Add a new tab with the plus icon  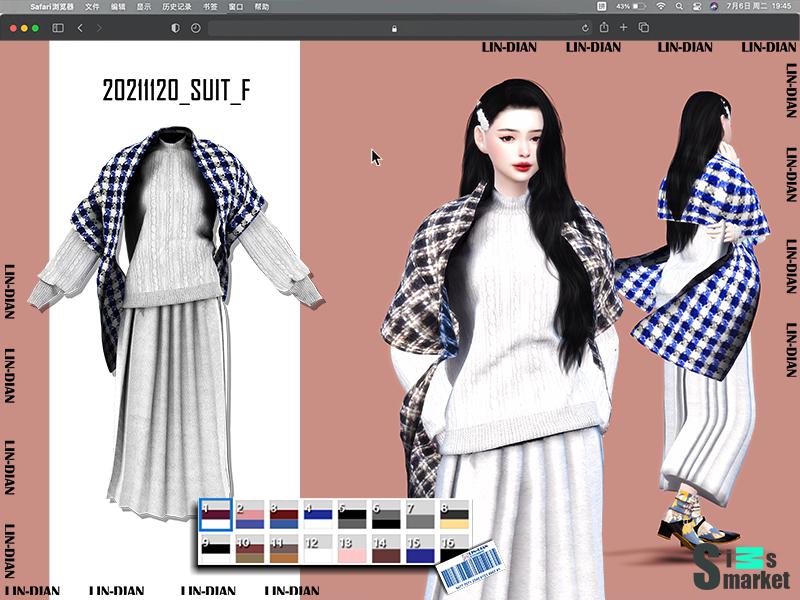point(624,28)
